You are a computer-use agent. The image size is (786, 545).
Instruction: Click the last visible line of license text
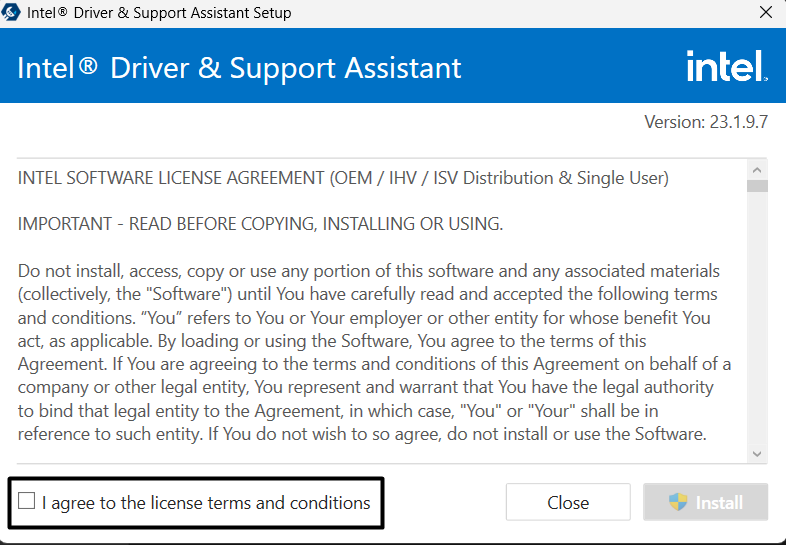click(362, 434)
